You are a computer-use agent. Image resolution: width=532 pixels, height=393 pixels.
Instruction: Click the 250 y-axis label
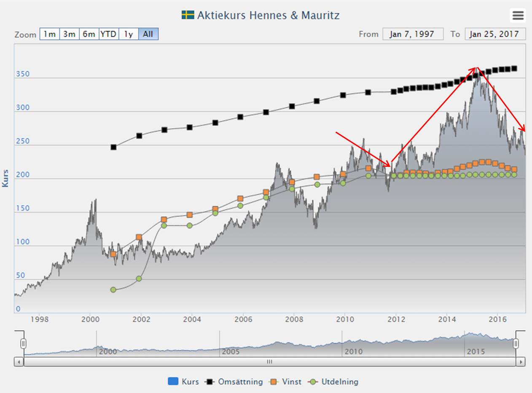[x=23, y=142]
